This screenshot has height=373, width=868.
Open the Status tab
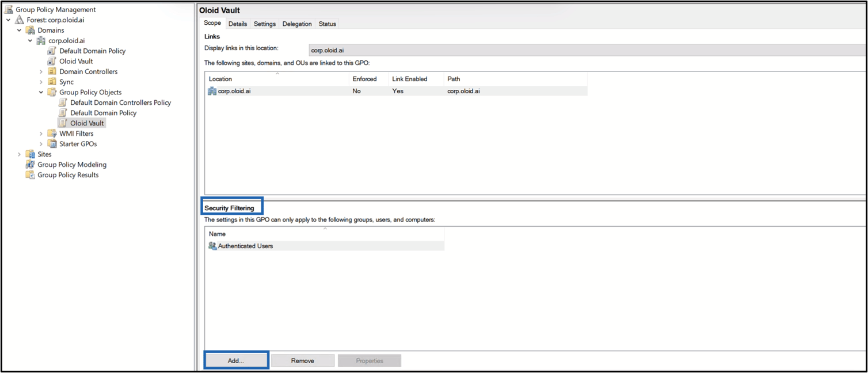coord(328,24)
